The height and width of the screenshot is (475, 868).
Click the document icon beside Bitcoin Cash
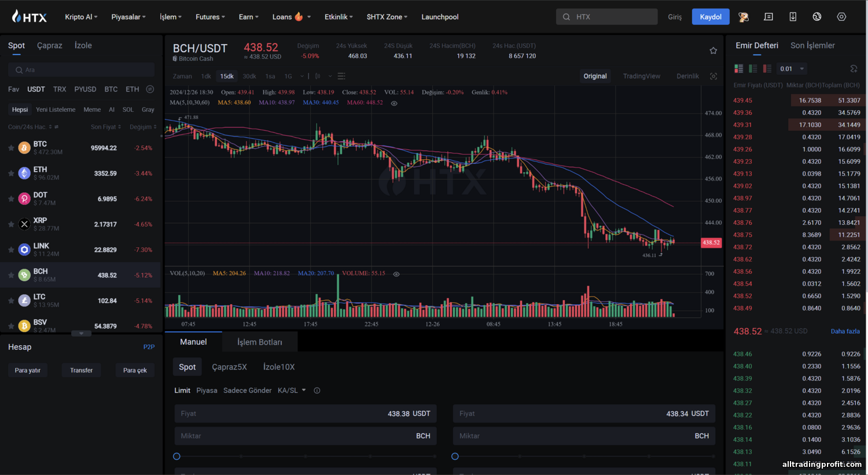pos(175,59)
